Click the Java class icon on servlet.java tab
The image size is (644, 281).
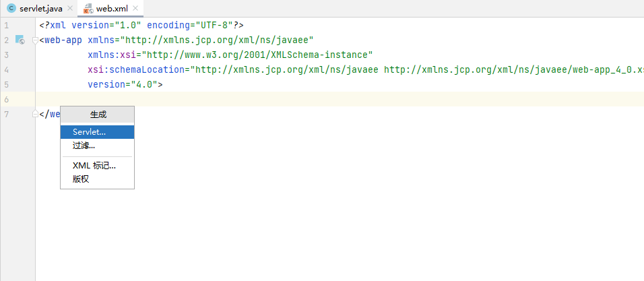click(x=11, y=8)
